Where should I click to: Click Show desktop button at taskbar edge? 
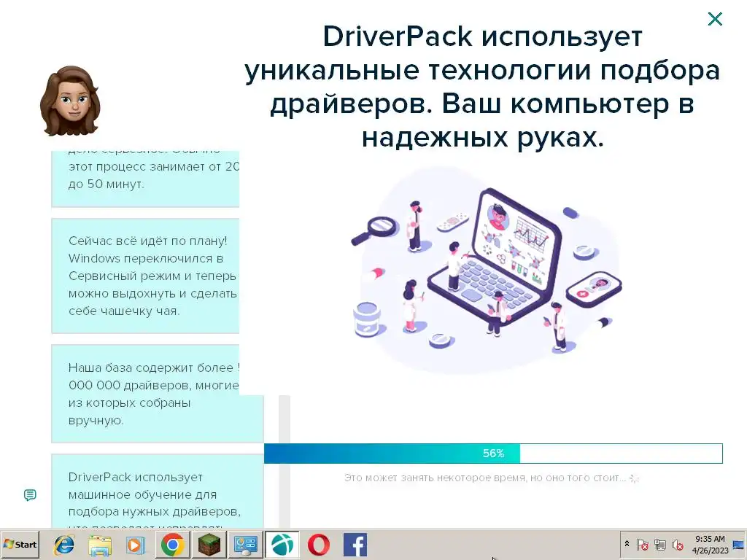tap(739, 545)
